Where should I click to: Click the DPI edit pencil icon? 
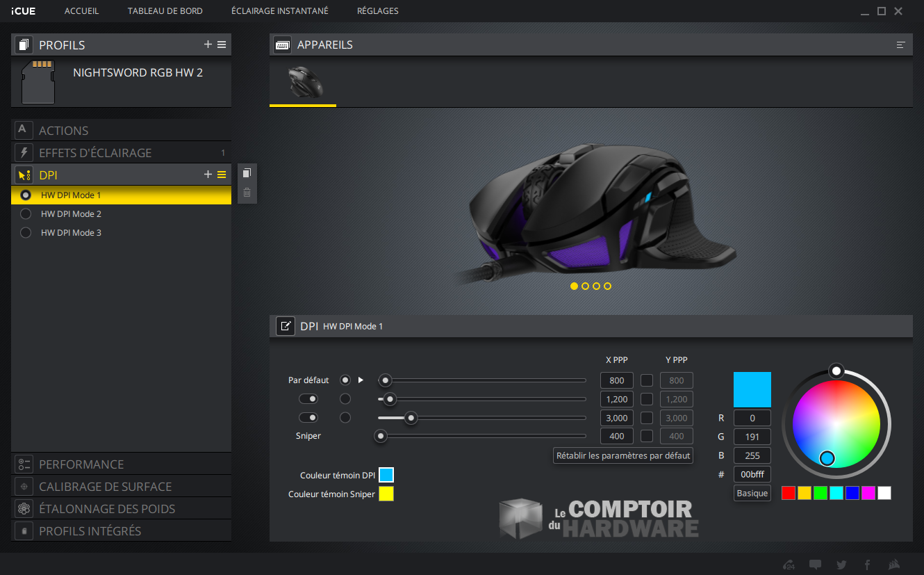pos(285,325)
